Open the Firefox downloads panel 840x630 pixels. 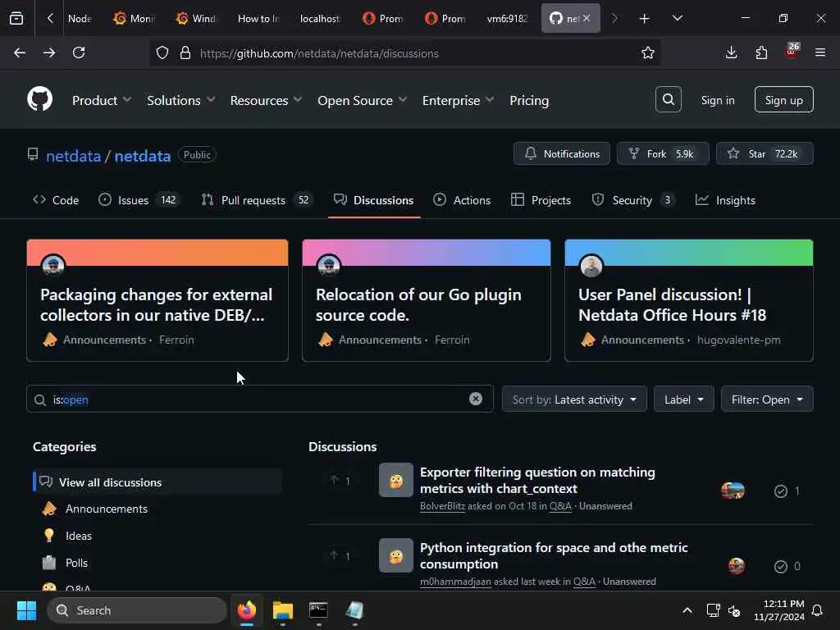point(731,52)
